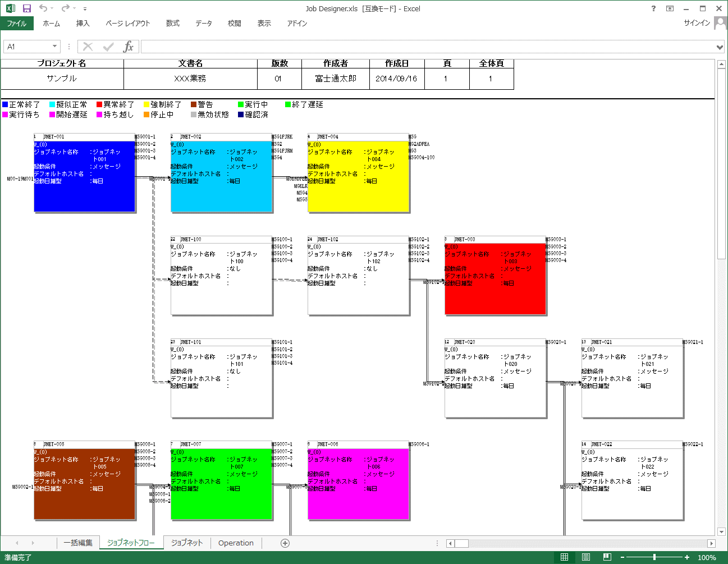
Task: Switch to Page Layout view icon
Action: tap(585, 557)
